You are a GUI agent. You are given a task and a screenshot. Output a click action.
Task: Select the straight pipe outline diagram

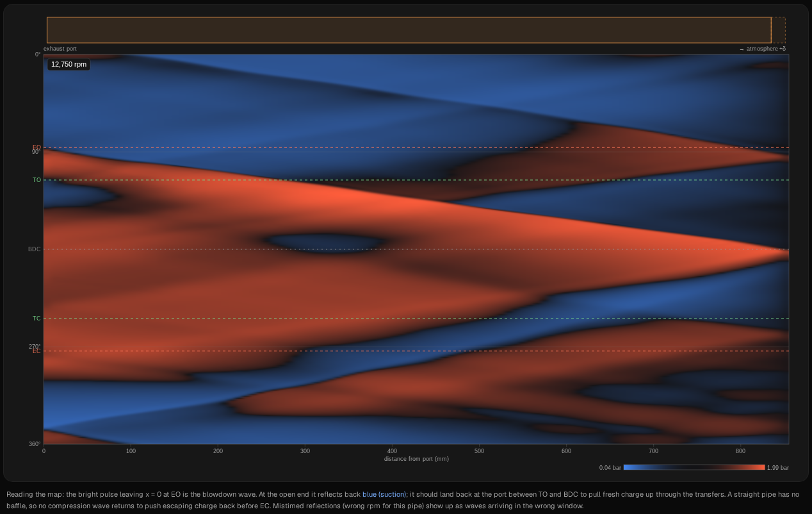(x=409, y=30)
